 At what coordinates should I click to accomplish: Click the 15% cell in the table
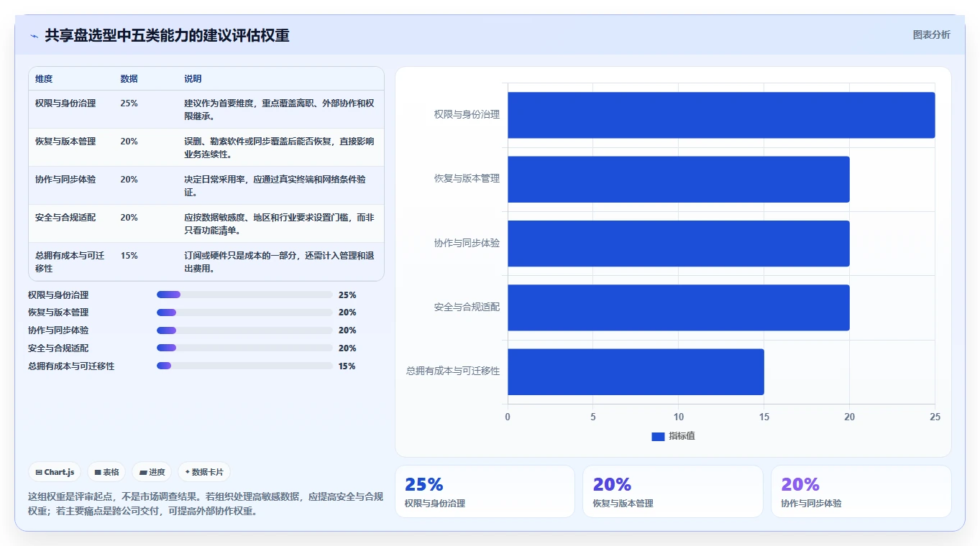tap(129, 256)
